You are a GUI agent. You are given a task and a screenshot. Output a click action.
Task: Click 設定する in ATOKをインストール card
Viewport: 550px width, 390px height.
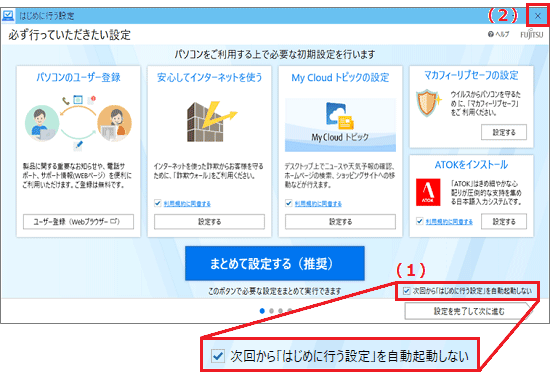tap(504, 221)
